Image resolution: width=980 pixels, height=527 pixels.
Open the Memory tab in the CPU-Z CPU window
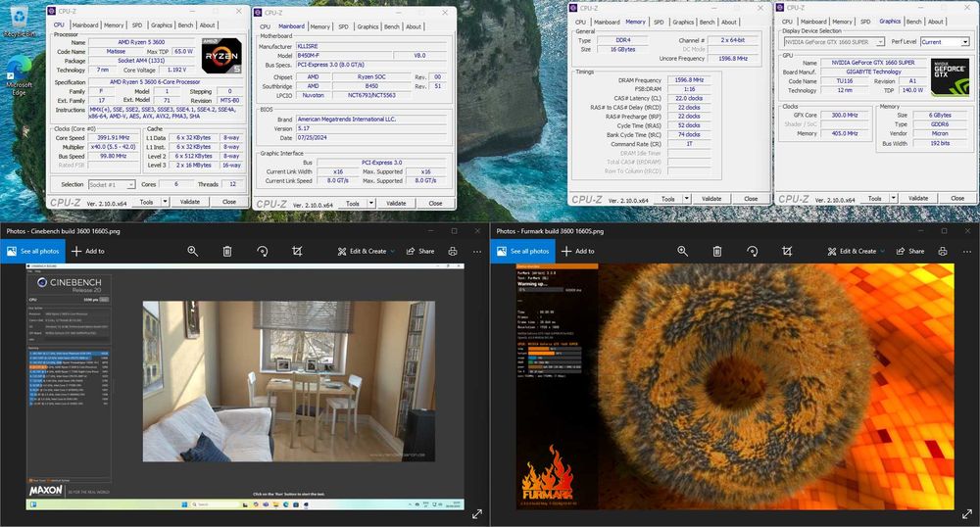[x=114, y=24]
